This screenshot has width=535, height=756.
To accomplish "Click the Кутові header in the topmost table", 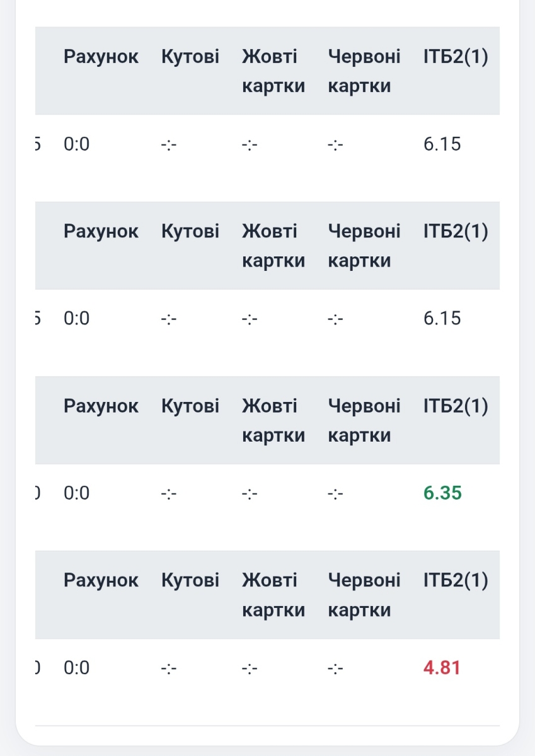I will coord(190,57).
